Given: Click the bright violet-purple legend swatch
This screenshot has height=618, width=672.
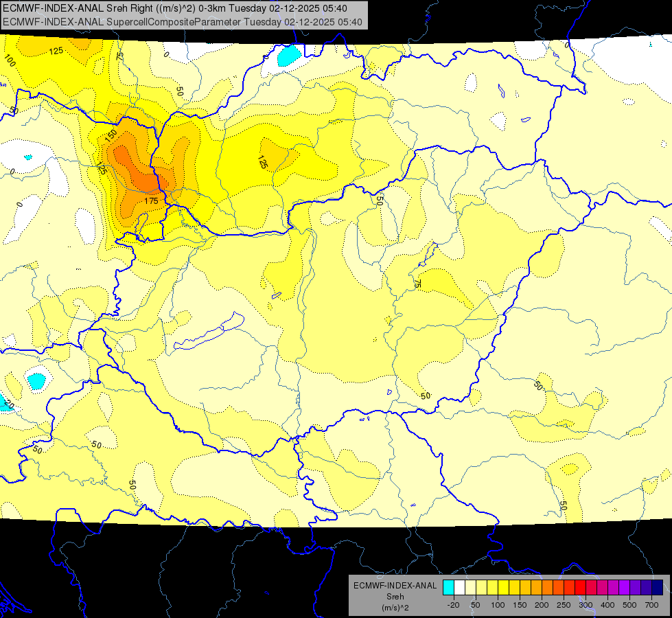Looking at the screenshot, I should [625, 587].
